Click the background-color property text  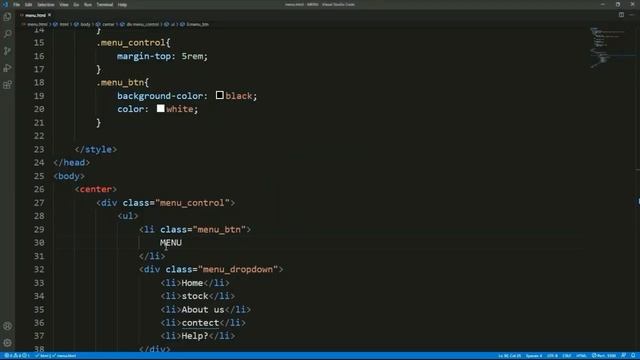coord(160,96)
